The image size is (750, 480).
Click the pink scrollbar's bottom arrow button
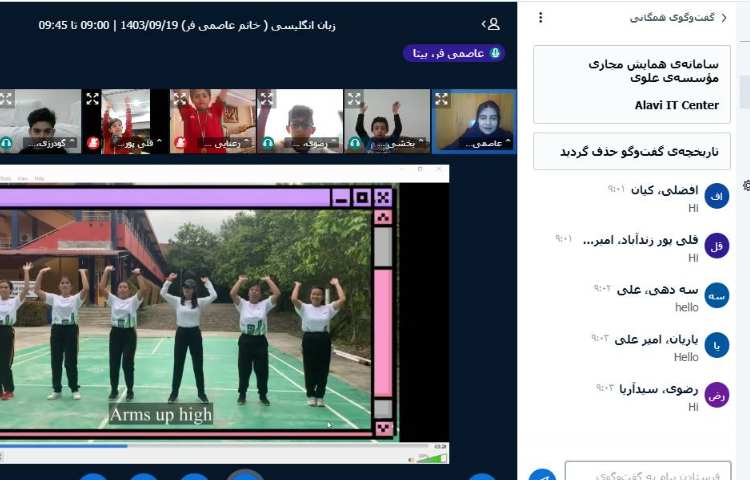383,428
